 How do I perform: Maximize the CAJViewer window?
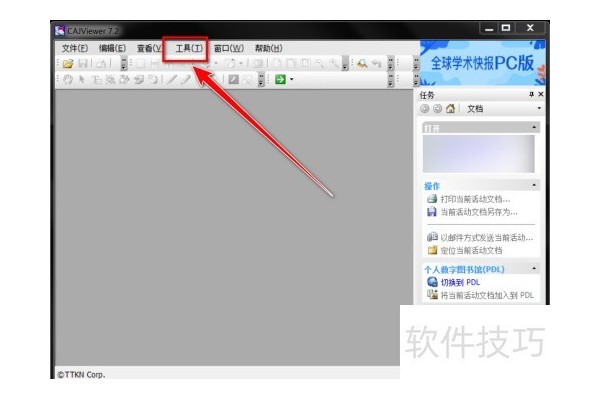pos(506,28)
